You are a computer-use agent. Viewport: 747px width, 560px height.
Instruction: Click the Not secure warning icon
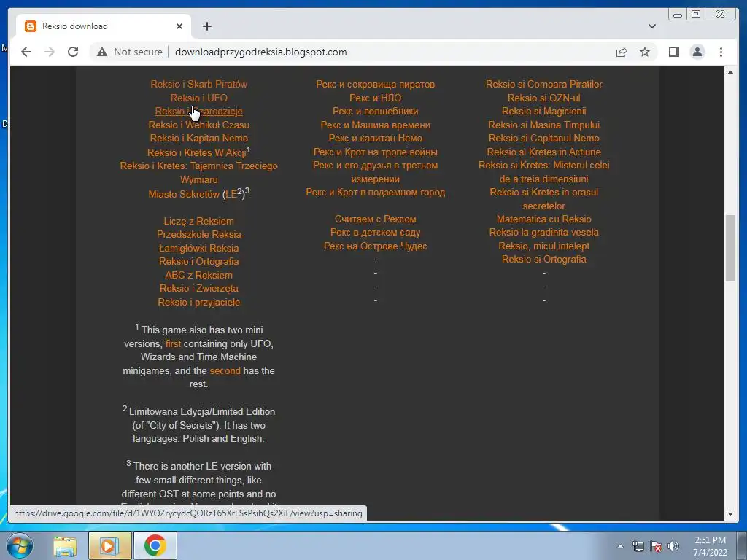point(102,52)
